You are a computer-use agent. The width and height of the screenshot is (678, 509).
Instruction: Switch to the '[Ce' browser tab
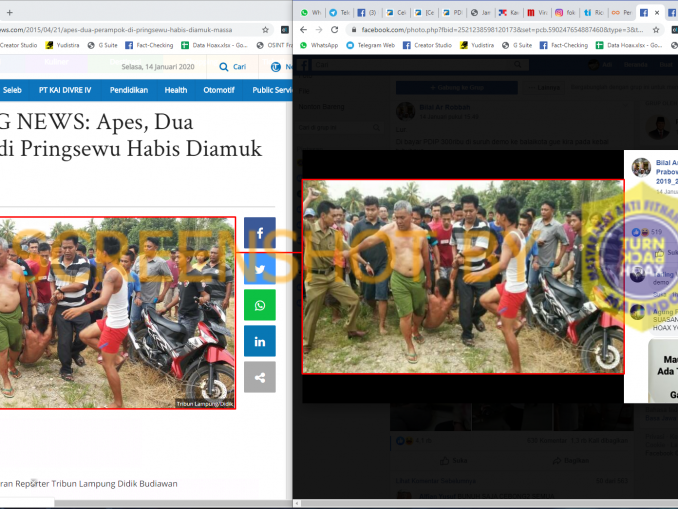(x=424, y=13)
